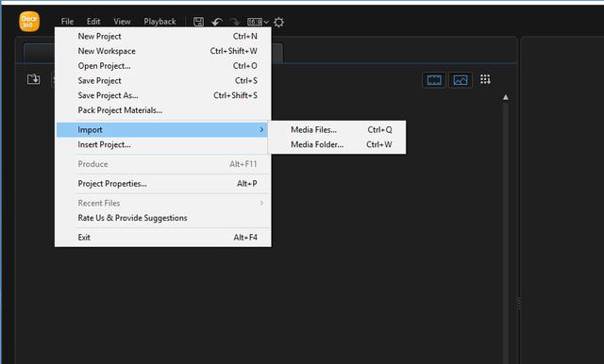Select Open Project... menu entry
Screen dimensions: 604x364
pyautogui.click(x=163, y=66)
